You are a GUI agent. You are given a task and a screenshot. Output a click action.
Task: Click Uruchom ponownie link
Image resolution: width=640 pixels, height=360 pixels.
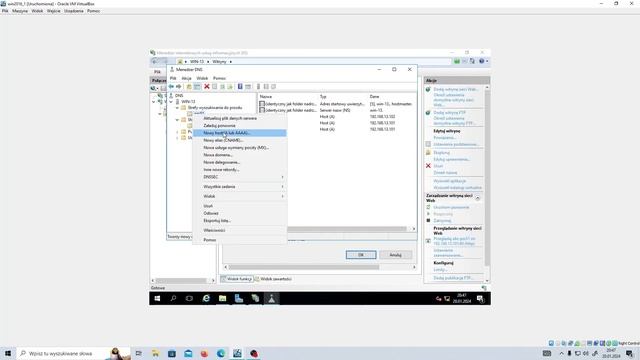click(x=451, y=207)
